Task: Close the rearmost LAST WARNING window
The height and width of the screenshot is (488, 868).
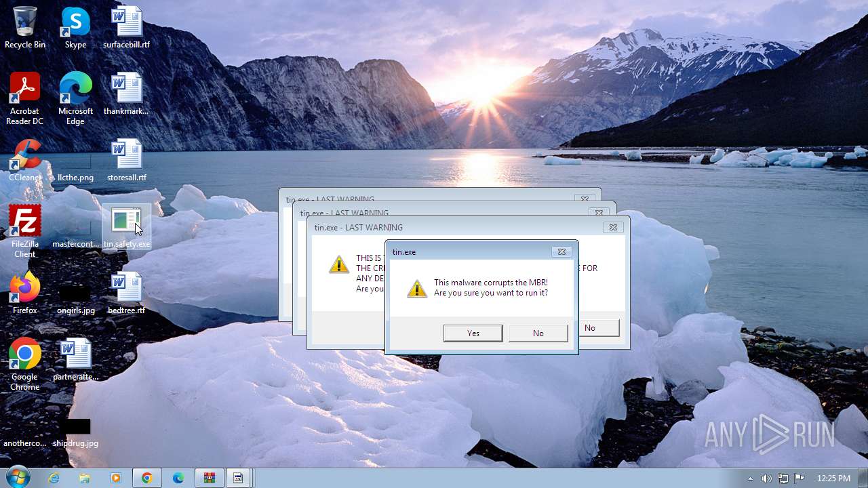Action: tap(585, 199)
